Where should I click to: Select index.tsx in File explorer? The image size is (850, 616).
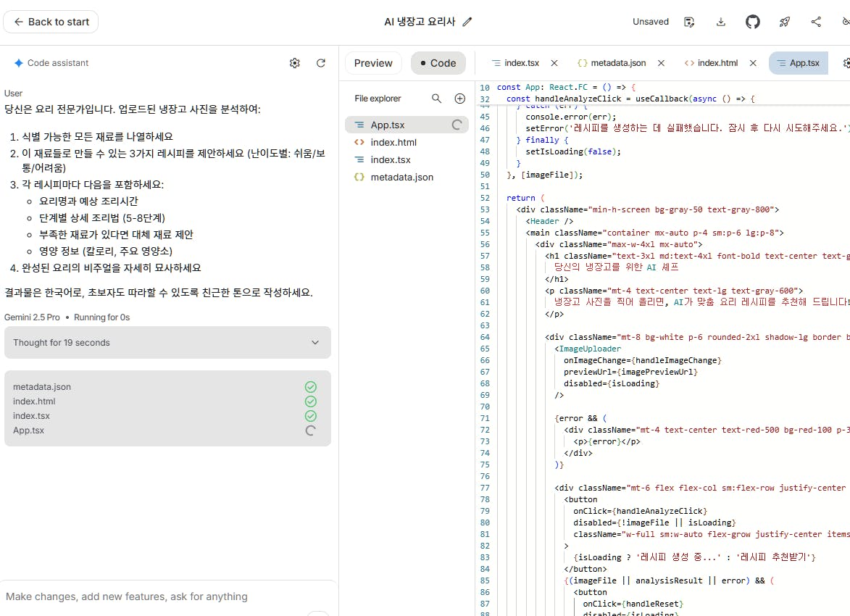(x=407, y=159)
